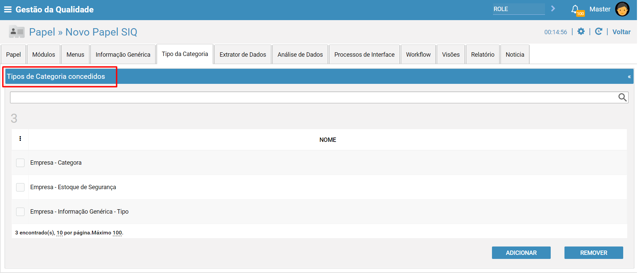Click the ROLE search field
Screen dimensions: 644x274
click(x=519, y=9)
